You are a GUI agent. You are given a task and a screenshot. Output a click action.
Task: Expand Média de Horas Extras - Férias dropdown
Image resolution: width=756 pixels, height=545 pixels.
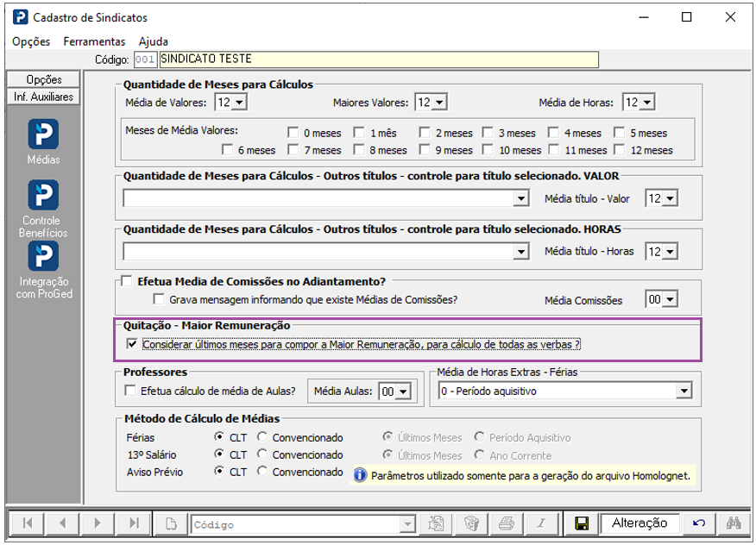(684, 391)
